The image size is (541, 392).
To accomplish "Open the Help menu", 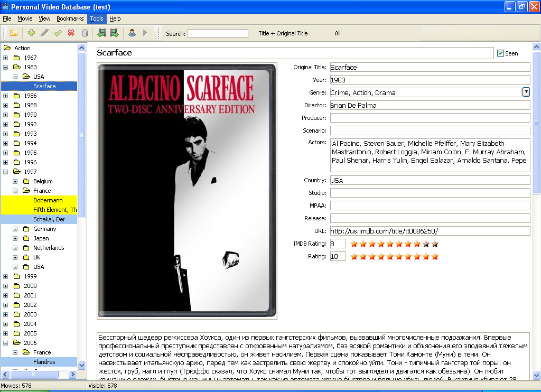I will coord(115,18).
